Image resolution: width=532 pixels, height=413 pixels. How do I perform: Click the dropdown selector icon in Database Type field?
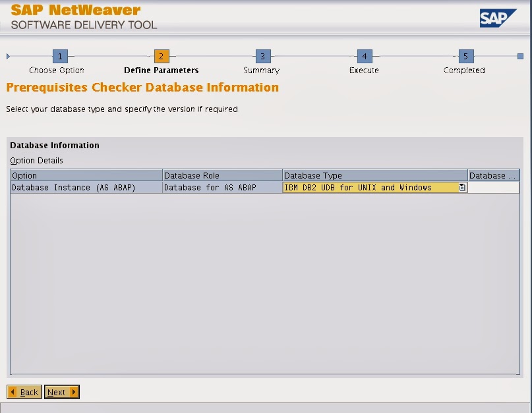[x=463, y=187]
